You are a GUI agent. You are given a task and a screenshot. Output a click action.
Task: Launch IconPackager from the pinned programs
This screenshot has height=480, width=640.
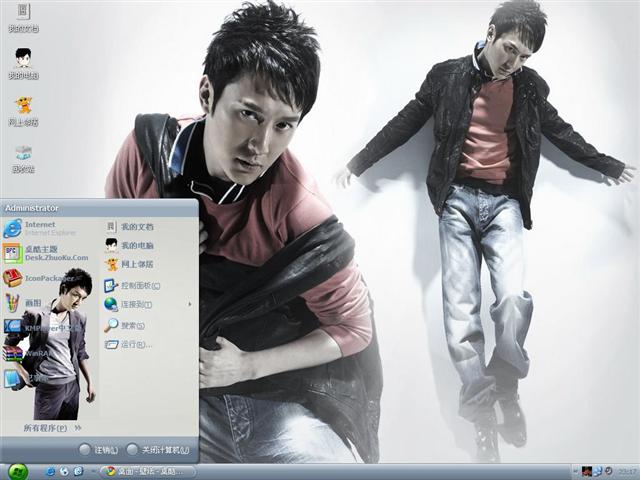tap(48, 277)
